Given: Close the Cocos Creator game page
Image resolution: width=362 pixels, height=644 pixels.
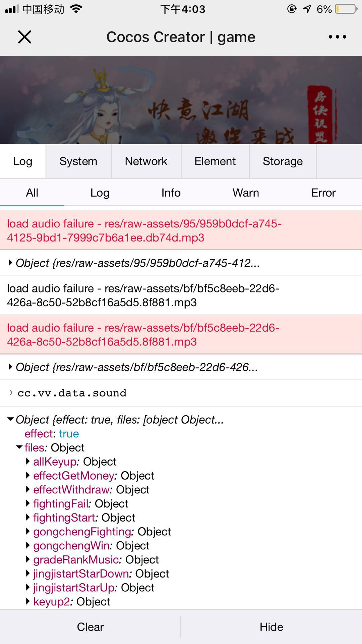Looking at the screenshot, I should 24,37.
